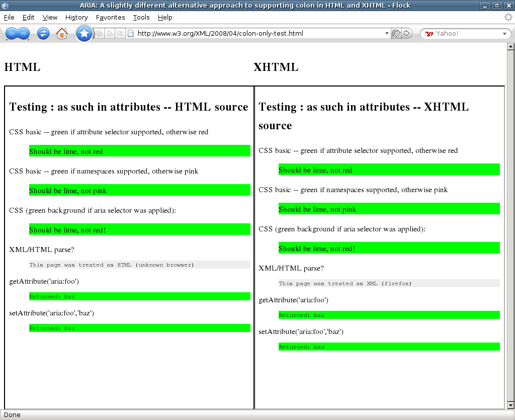
Task: Click the RSS feed icon in toolbar
Action: pyautogui.click(x=110, y=34)
